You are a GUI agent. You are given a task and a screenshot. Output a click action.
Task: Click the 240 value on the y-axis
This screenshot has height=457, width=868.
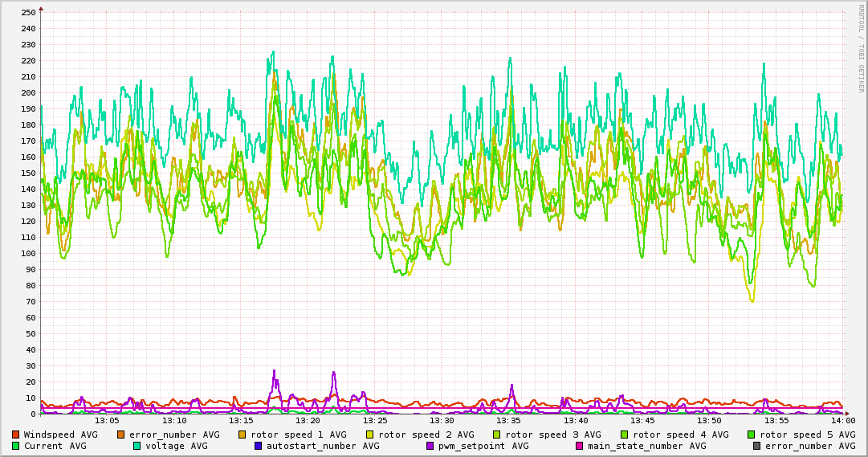click(x=27, y=29)
